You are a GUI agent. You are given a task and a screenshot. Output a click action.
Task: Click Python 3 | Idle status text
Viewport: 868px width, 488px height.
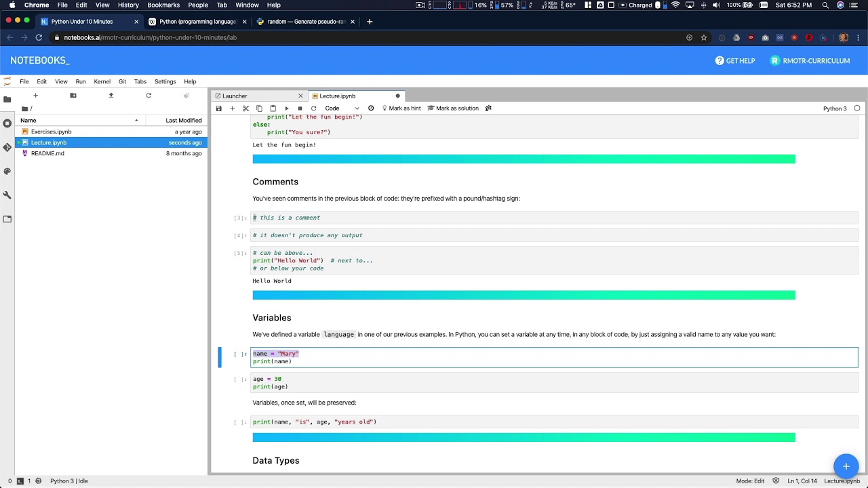[69, 481]
